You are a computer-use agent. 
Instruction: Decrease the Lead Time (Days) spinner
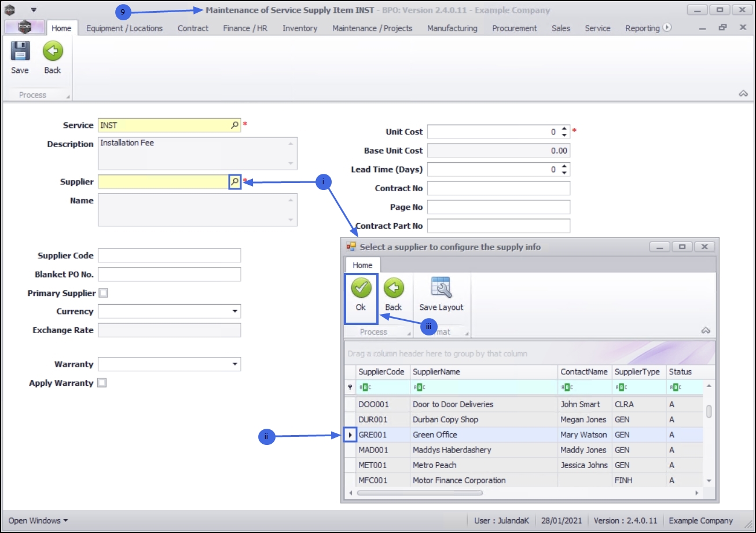[565, 173]
